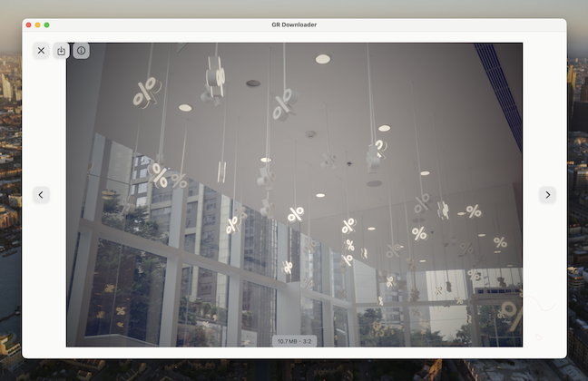Click the GR Downloader window title
This screenshot has height=381, width=588.
tap(294, 24)
